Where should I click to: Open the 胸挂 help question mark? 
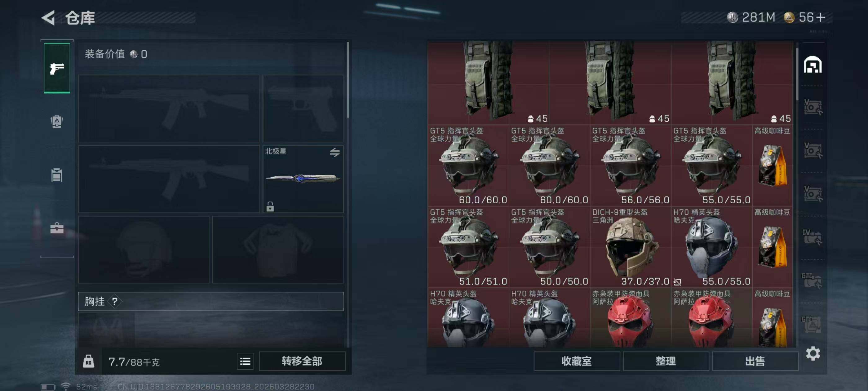[115, 301]
